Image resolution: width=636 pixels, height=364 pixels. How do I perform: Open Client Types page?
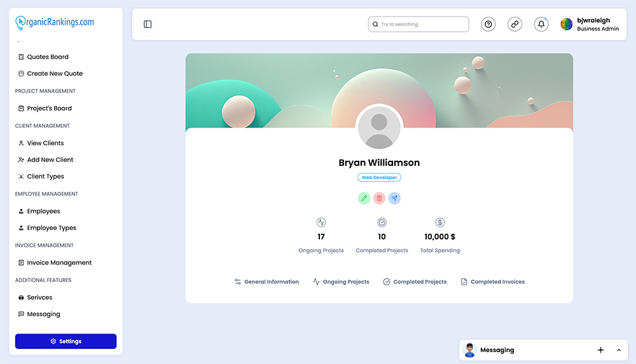pos(41,177)
